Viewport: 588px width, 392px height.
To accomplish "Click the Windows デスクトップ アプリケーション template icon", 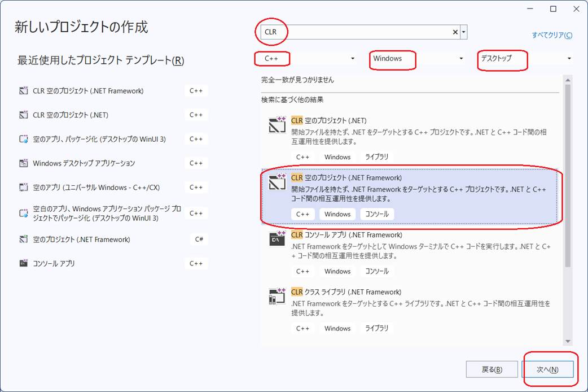I will click(24, 163).
